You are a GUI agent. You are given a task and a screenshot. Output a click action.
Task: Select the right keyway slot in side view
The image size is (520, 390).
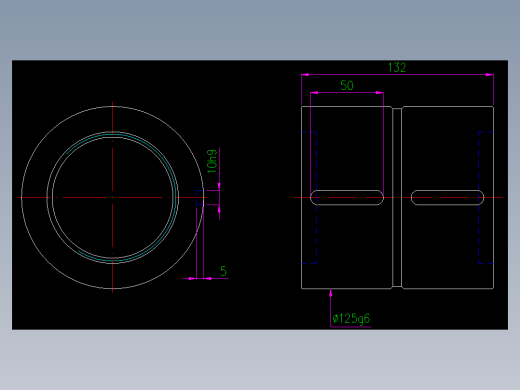(x=447, y=198)
